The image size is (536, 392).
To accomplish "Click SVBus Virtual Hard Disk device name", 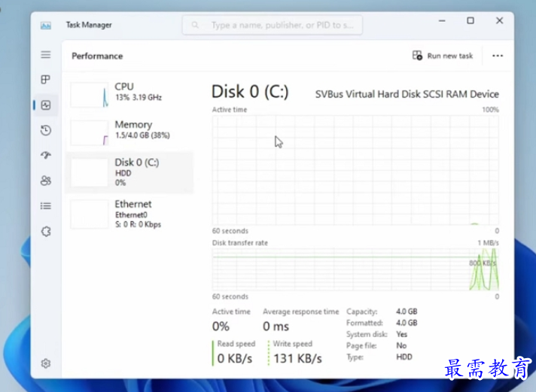I will coord(407,94).
